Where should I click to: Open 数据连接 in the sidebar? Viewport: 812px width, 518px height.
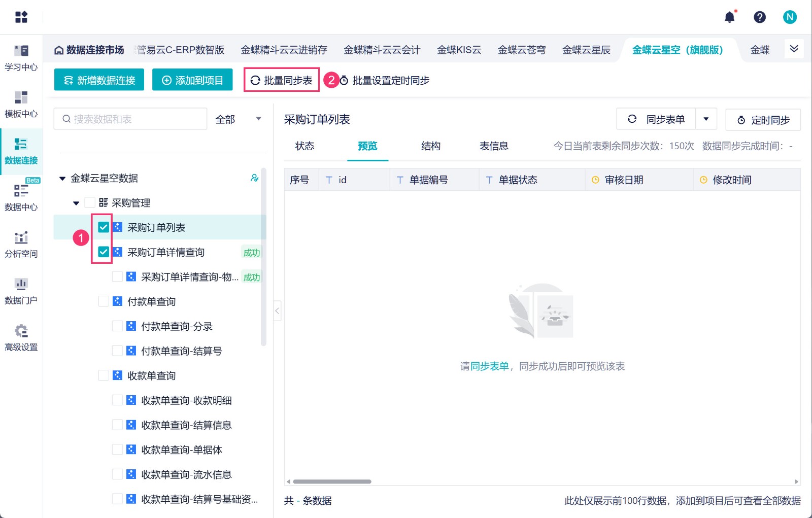[21, 151]
